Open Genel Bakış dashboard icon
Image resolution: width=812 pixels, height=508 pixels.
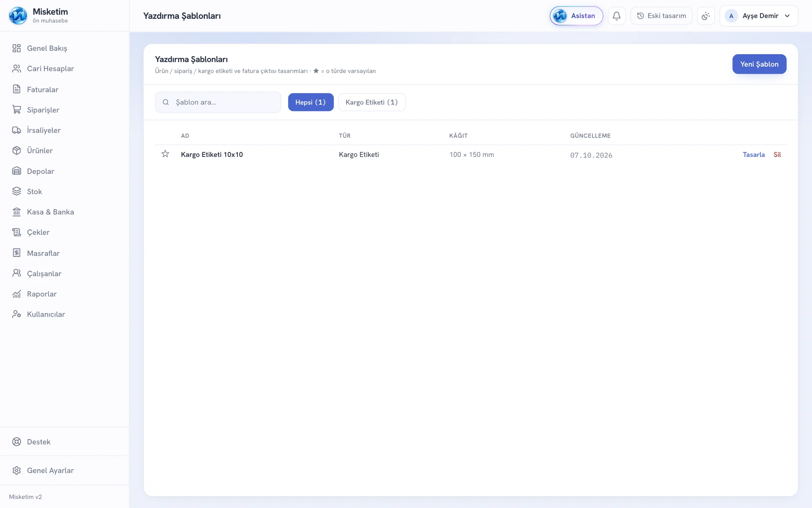click(17, 48)
